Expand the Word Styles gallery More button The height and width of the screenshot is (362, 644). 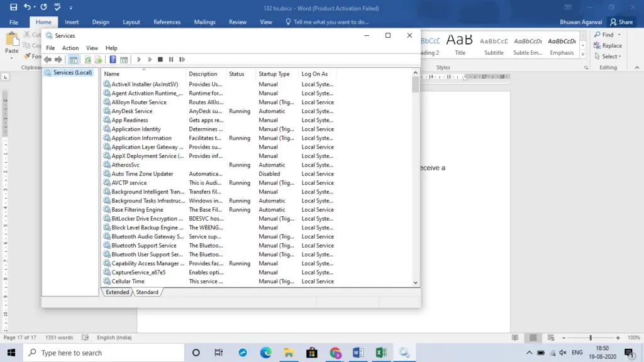(583, 54)
